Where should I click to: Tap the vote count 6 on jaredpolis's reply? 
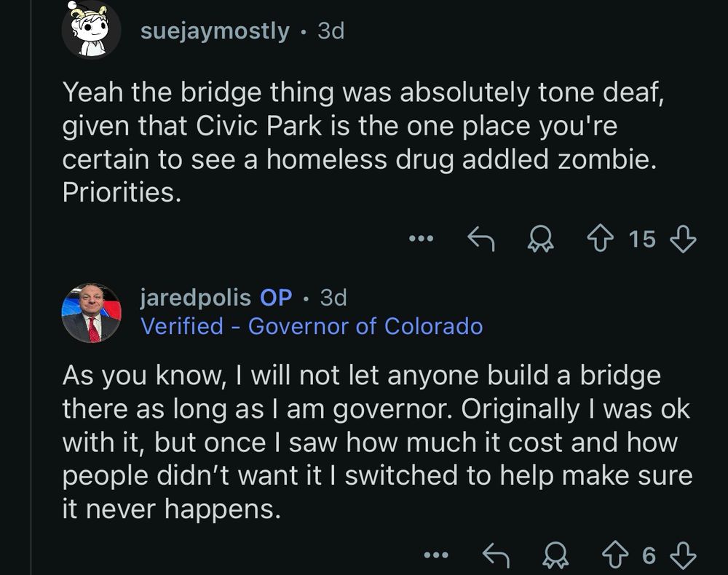tap(649, 556)
